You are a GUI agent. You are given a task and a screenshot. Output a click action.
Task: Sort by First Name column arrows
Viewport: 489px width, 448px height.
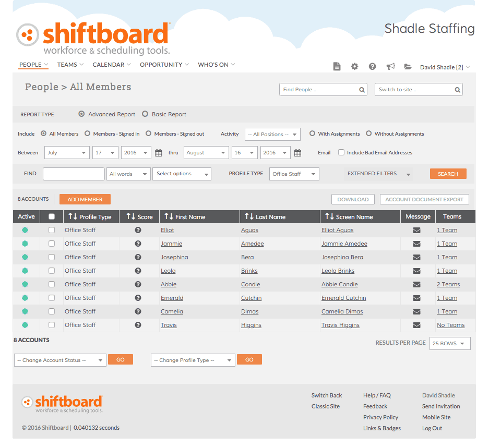click(x=169, y=216)
